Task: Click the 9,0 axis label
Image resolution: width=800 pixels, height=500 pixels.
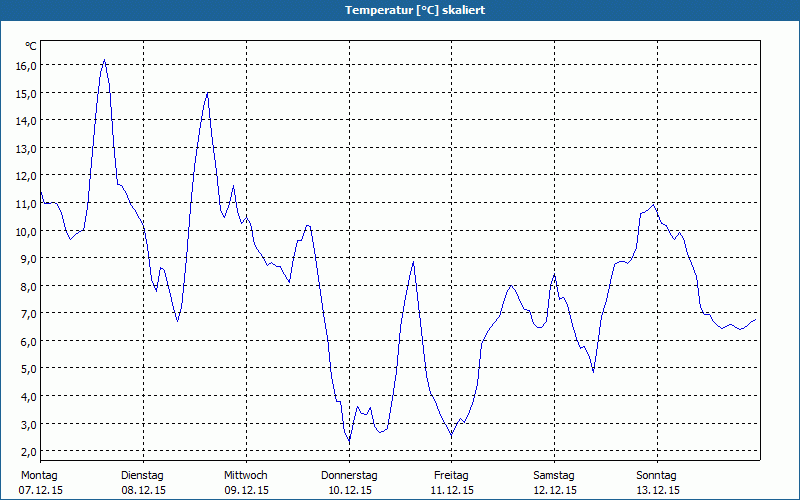Action: coord(28,259)
